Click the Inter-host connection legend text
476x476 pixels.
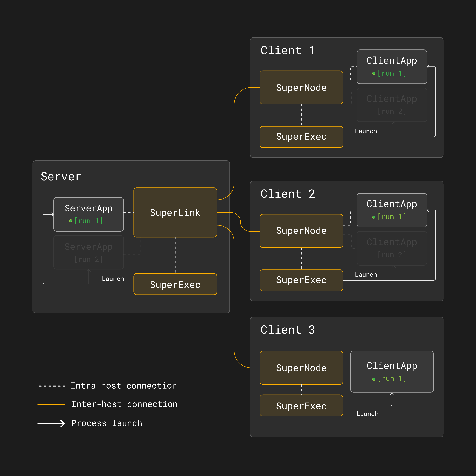click(x=124, y=404)
